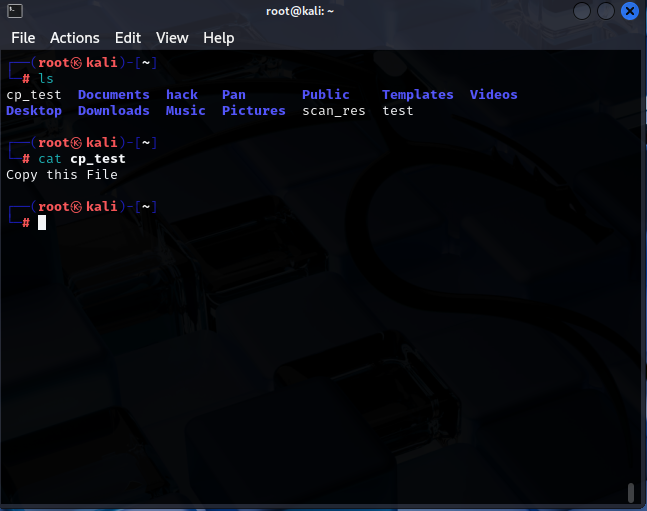
Task: Click the maximize window circle button
Action: (x=606, y=11)
